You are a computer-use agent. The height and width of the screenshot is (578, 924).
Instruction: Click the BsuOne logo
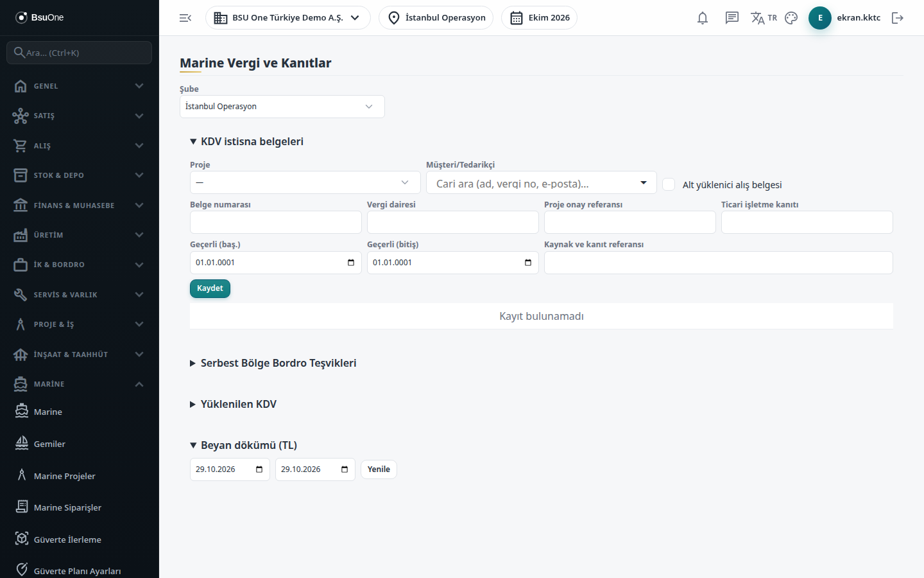[x=40, y=17]
